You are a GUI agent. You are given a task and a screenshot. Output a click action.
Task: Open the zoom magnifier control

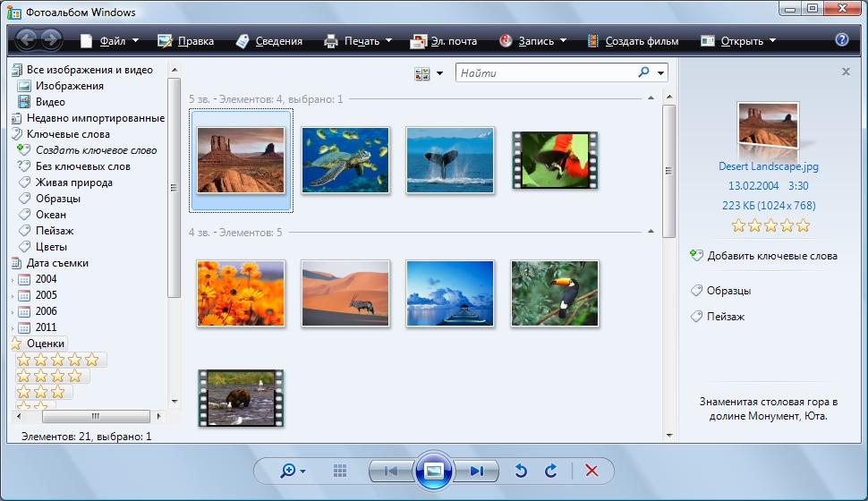293,471
